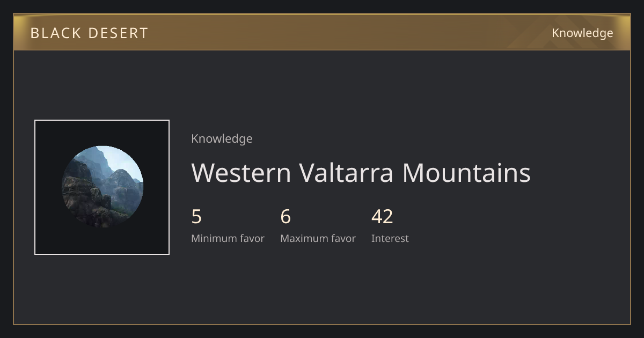Click the Knowledge category text above the title
This screenshot has width=644, height=338.
pos(222,139)
